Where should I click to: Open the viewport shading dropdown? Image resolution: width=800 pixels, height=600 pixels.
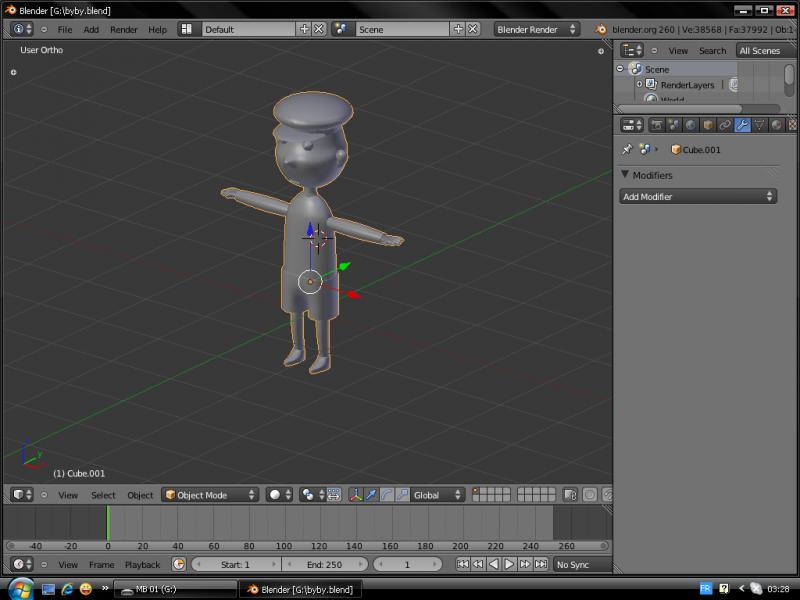[279, 494]
